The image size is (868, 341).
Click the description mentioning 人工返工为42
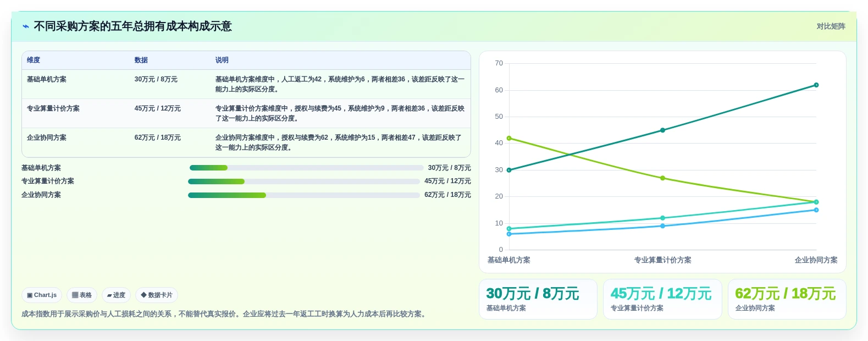(340, 84)
